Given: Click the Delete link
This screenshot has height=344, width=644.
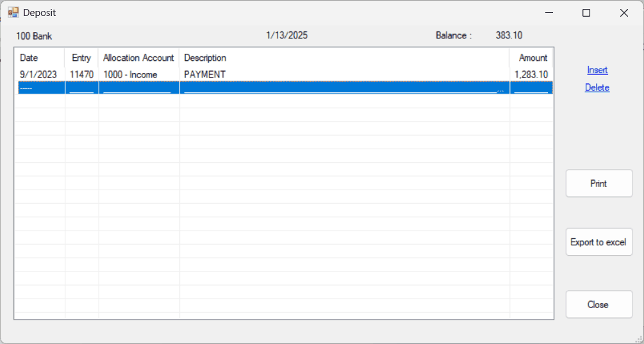Looking at the screenshot, I should (597, 88).
